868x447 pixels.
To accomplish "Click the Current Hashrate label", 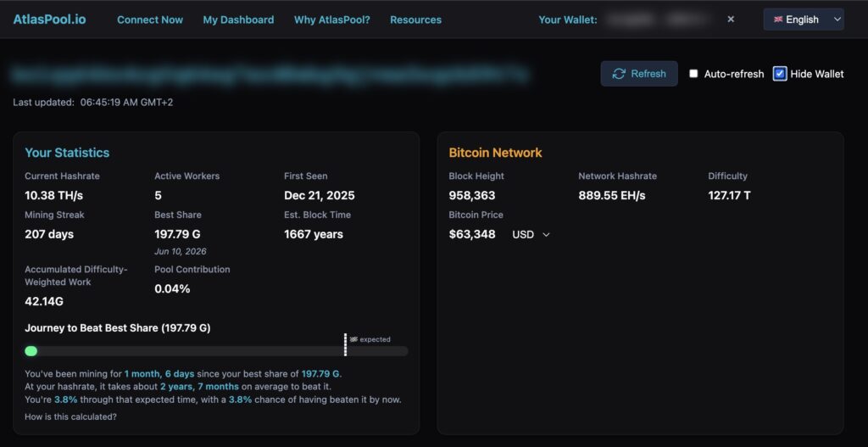I will (62, 176).
